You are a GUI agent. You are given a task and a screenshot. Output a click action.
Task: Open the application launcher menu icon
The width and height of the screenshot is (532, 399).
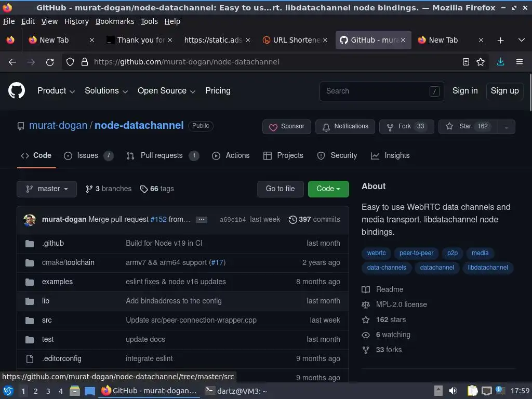click(x=8, y=391)
